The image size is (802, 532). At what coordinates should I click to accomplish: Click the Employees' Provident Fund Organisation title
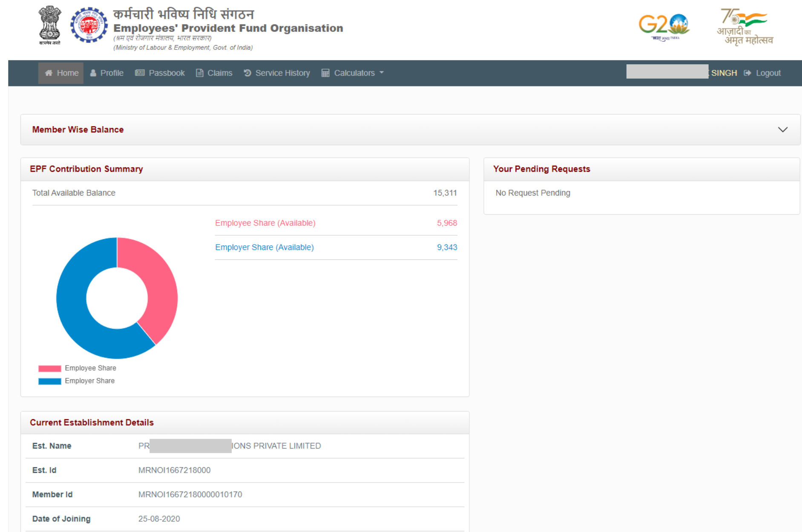click(x=228, y=28)
